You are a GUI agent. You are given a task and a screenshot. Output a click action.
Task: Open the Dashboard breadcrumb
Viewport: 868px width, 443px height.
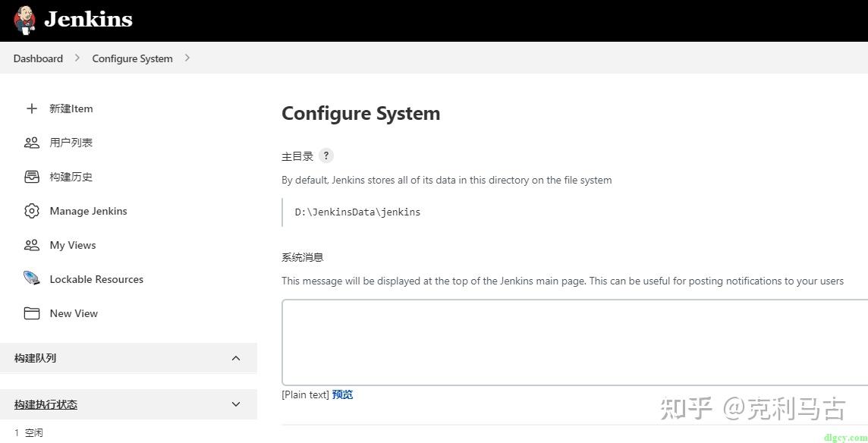38,58
